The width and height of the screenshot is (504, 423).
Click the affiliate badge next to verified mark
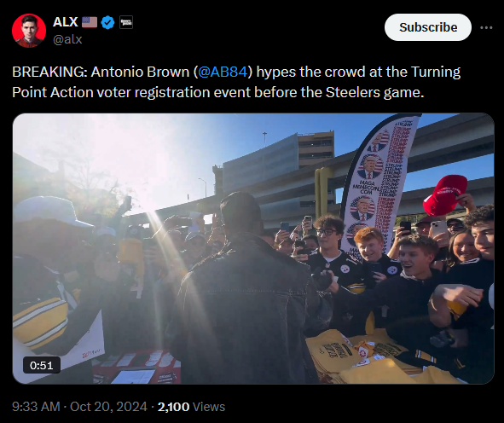click(126, 22)
